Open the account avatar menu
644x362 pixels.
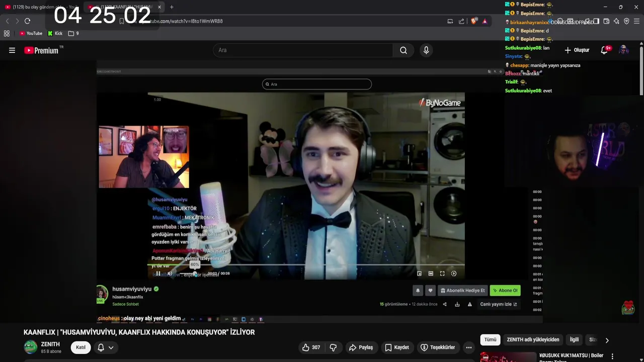pos(623,50)
